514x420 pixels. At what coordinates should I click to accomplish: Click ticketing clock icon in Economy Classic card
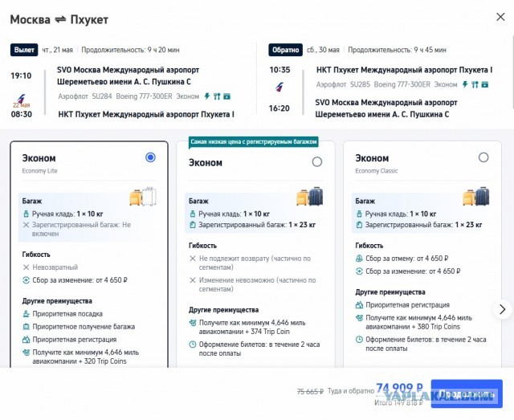point(359,340)
